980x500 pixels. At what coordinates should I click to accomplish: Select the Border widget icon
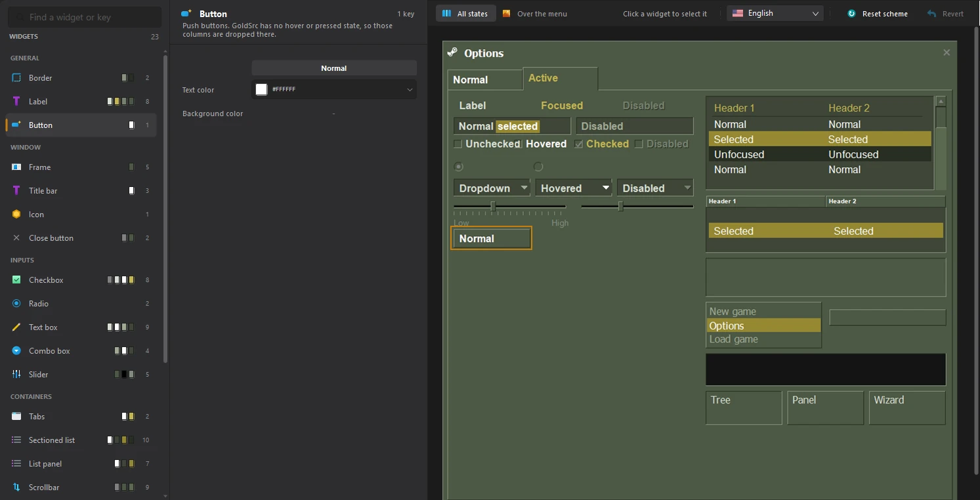(16, 77)
